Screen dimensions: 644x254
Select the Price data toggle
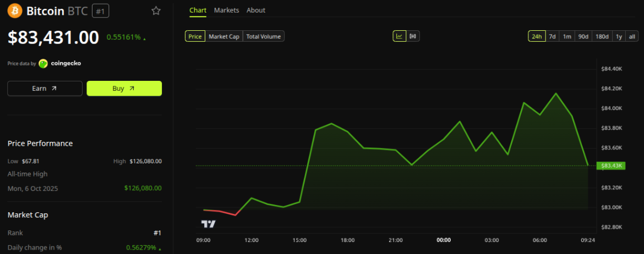click(195, 36)
